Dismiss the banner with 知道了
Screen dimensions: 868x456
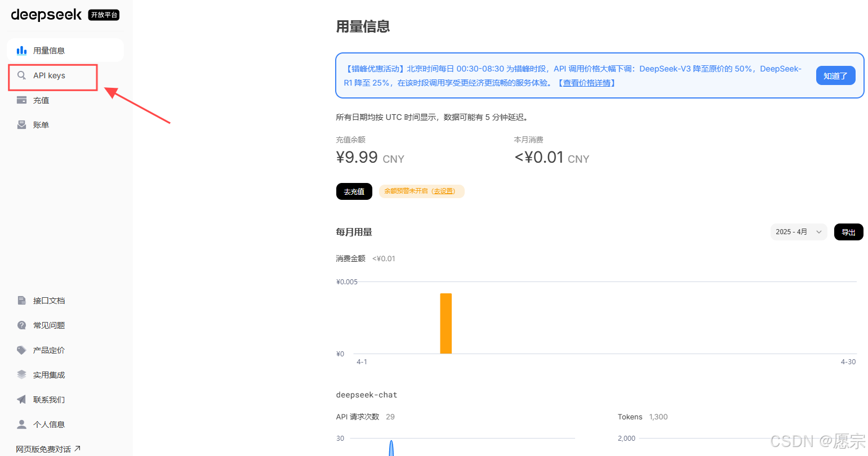pyautogui.click(x=835, y=75)
